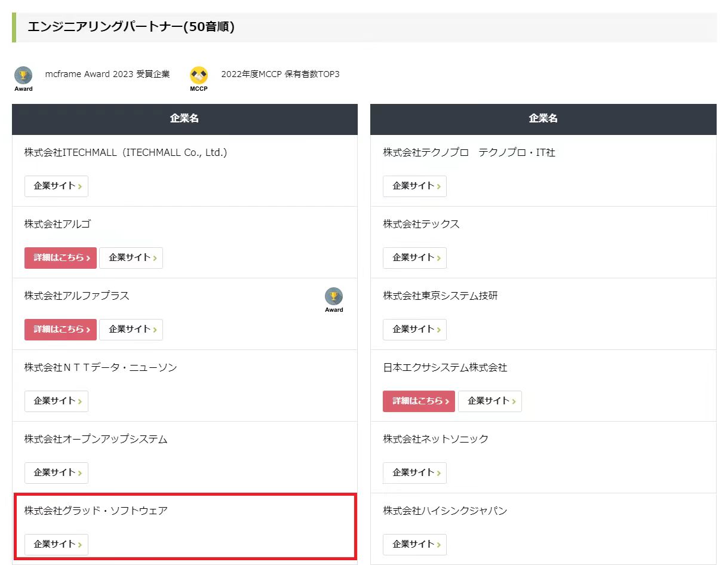Click 企業サイト for 株式会社ハイシンクジャパン

tap(414, 545)
